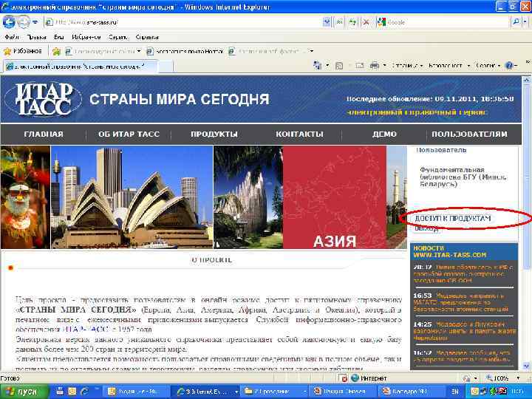Open the Hotmail free mail favorite link
Viewport: 532px width, 399px height.
[185, 52]
